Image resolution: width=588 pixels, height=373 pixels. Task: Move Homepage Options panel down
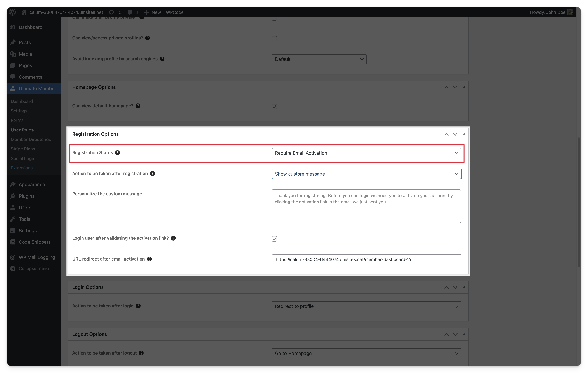455,87
